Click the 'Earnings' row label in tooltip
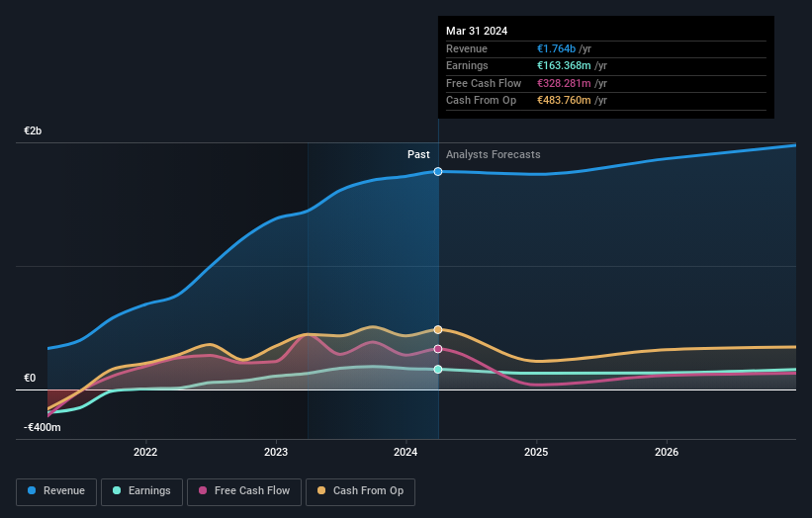Screen dimensions: 812x518 coord(467,65)
